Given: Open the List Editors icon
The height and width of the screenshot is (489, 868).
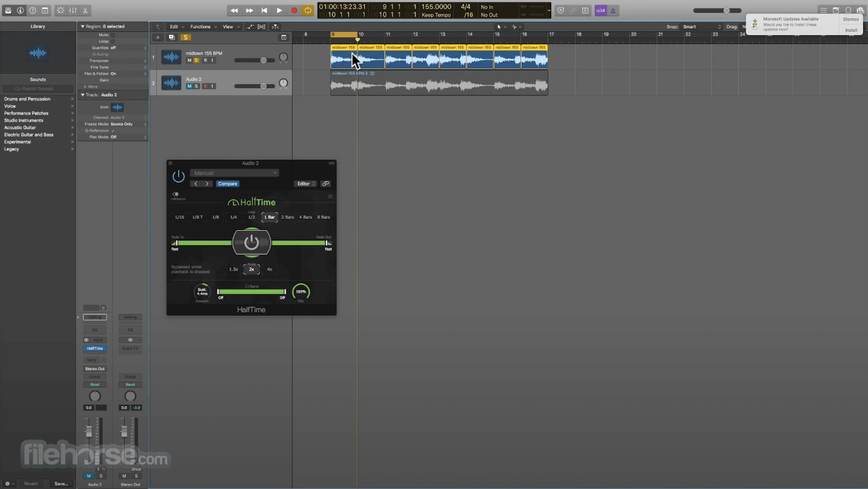Looking at the screenshot, I should [823, 10].
